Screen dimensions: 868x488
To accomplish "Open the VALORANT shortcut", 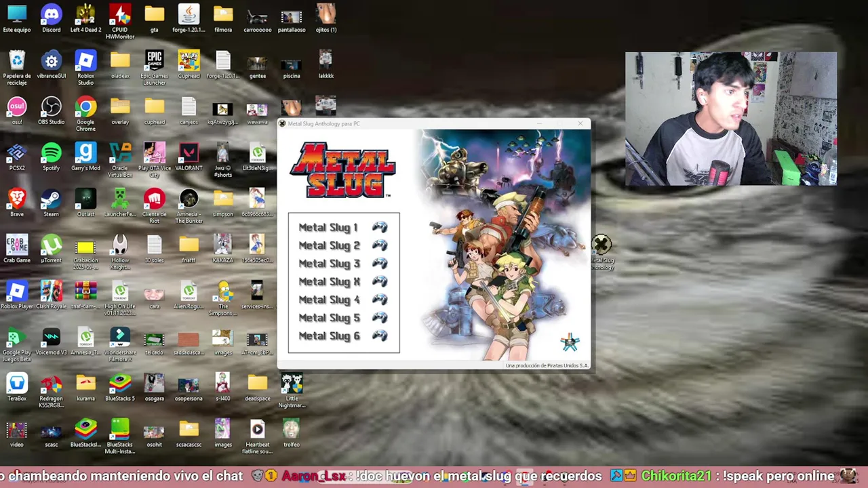I will (189, 157).
